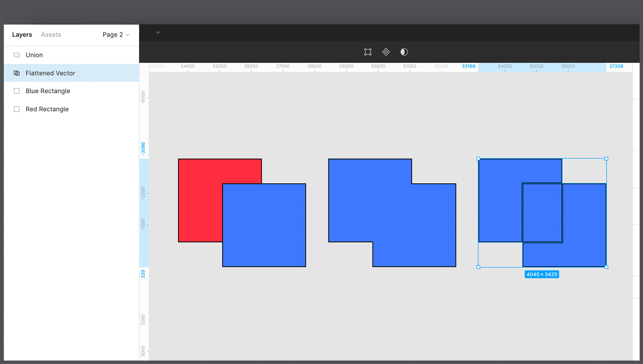
Task: Select the Red Rectangle layer
Action: point(58,109)
